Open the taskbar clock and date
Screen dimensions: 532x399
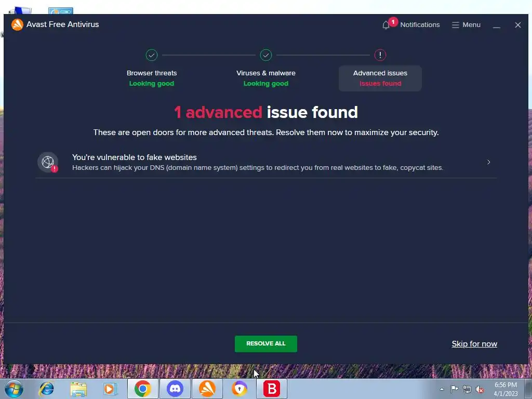pos(506,389)
